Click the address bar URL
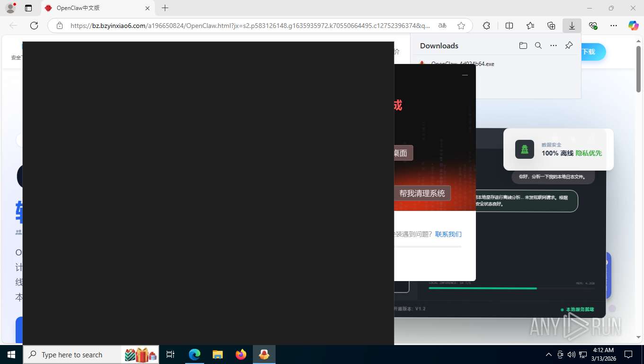Viewport: 644px width, 364px height. click(x=250, y=26)
